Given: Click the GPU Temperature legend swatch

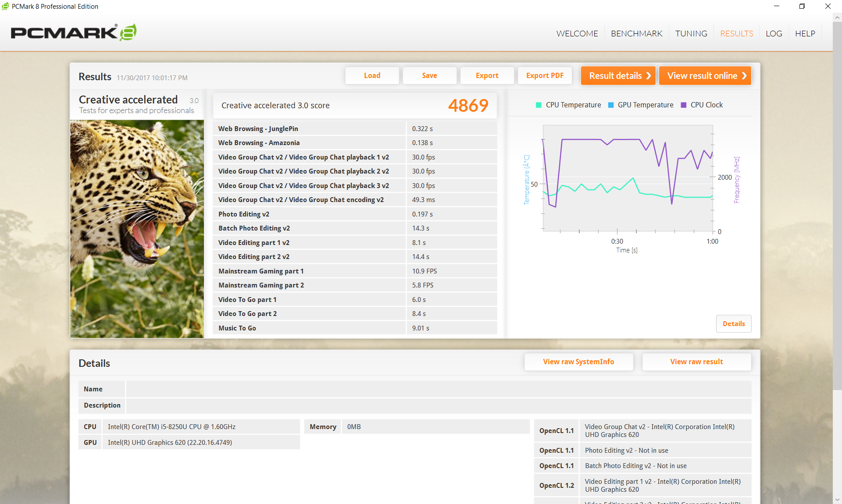Looking at the screenshot, I should 611,105.
